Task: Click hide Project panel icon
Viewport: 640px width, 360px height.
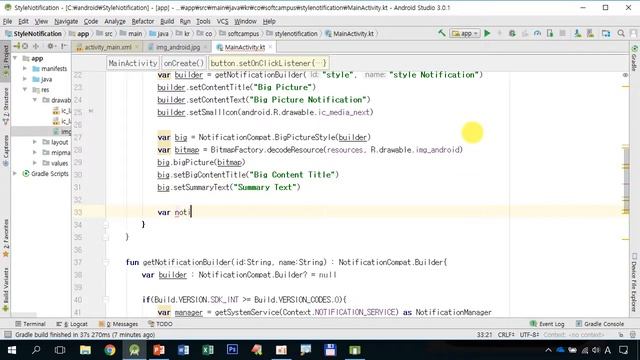Action: (x=64, y=47)
